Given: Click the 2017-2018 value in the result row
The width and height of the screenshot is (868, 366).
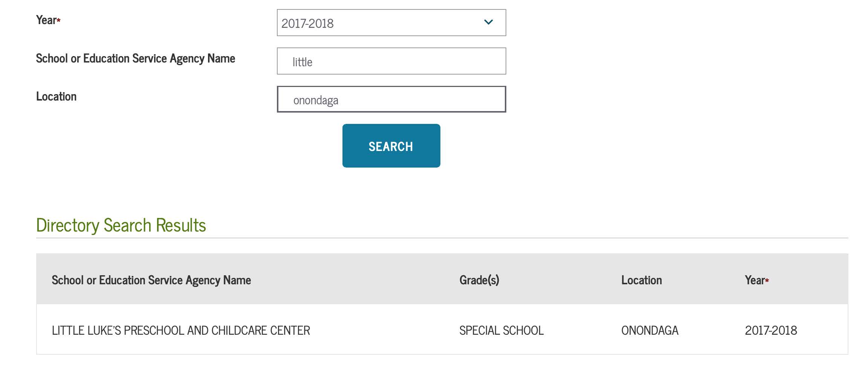Looking at the screenshot, I should coord(771,331).
